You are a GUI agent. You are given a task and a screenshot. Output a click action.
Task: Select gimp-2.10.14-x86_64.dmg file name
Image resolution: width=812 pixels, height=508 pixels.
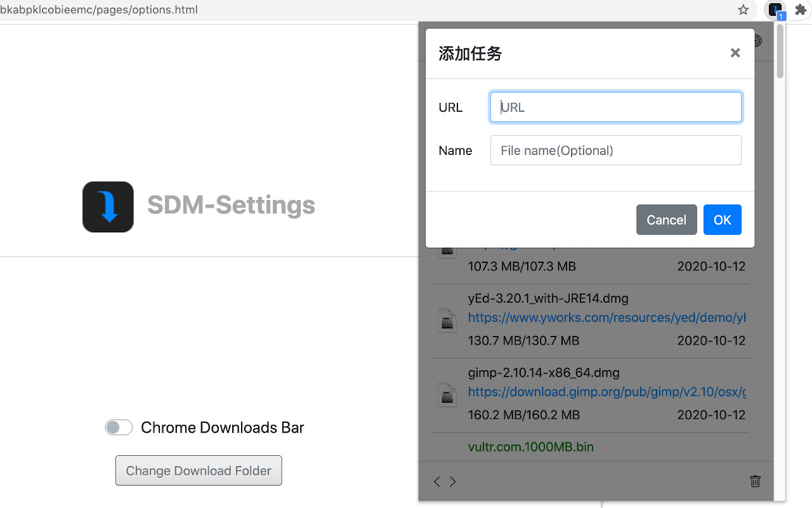pos(544,373)
